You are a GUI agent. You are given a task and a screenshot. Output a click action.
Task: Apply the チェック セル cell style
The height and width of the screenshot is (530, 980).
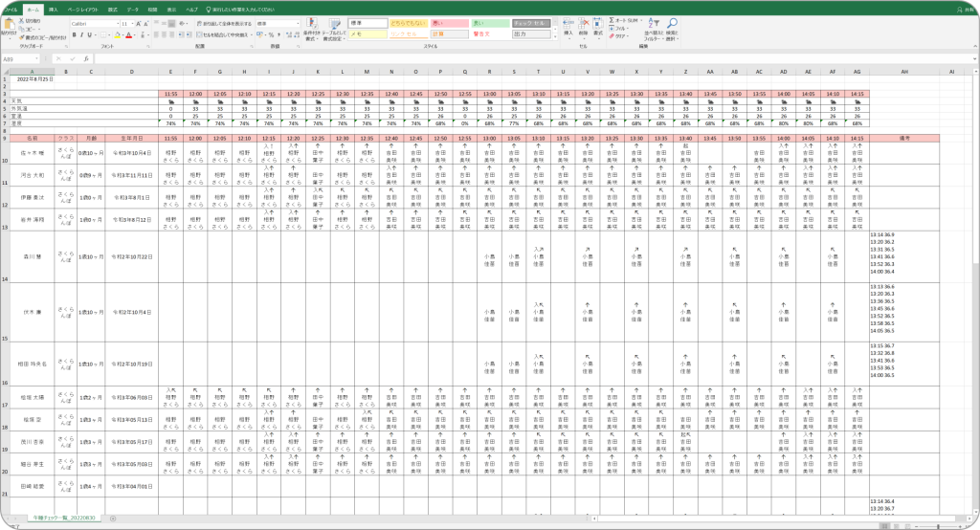(531, 23)
